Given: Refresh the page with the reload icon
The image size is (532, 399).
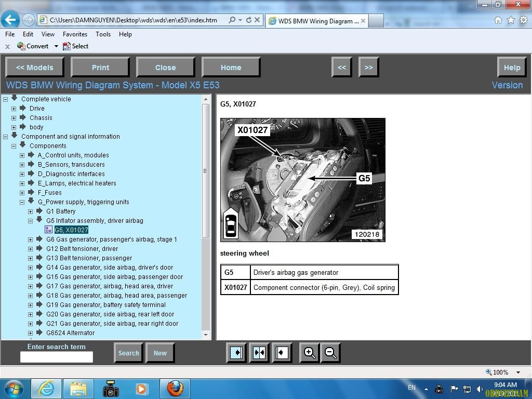Looking at the screenshot, I should (x=249, y=20).
